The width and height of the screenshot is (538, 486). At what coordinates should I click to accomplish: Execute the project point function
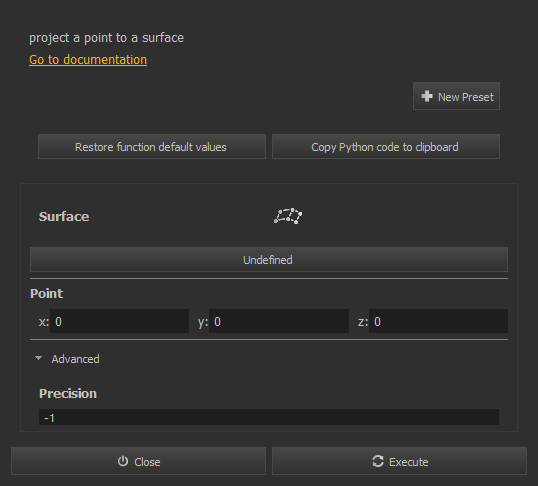399,461
